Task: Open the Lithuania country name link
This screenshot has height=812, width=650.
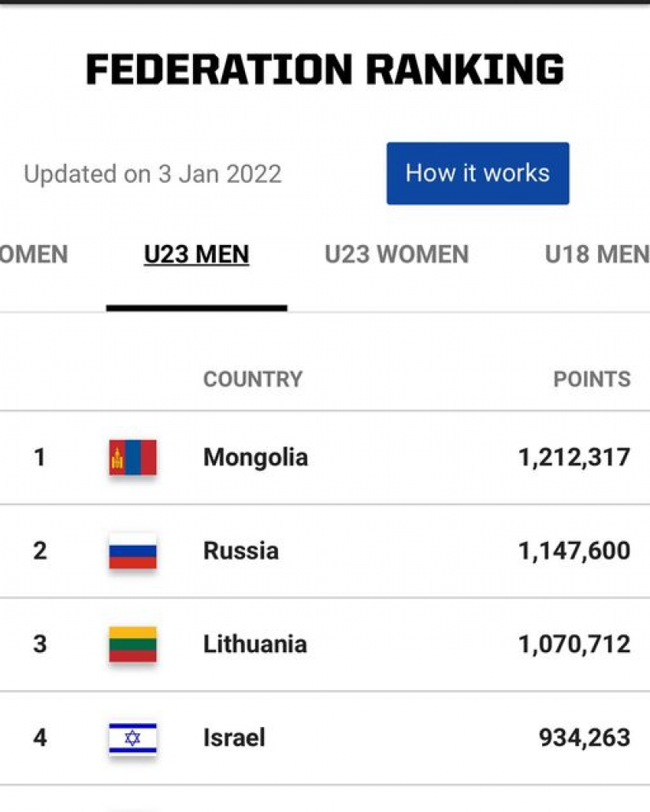Action: pos(254,644)
